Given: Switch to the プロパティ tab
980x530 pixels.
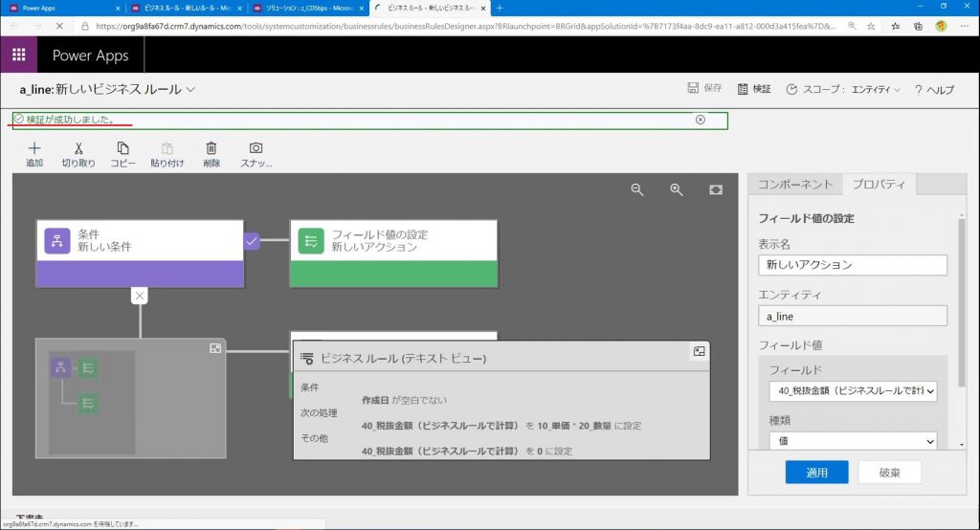Looking at the screenshot, I should 879,184.
